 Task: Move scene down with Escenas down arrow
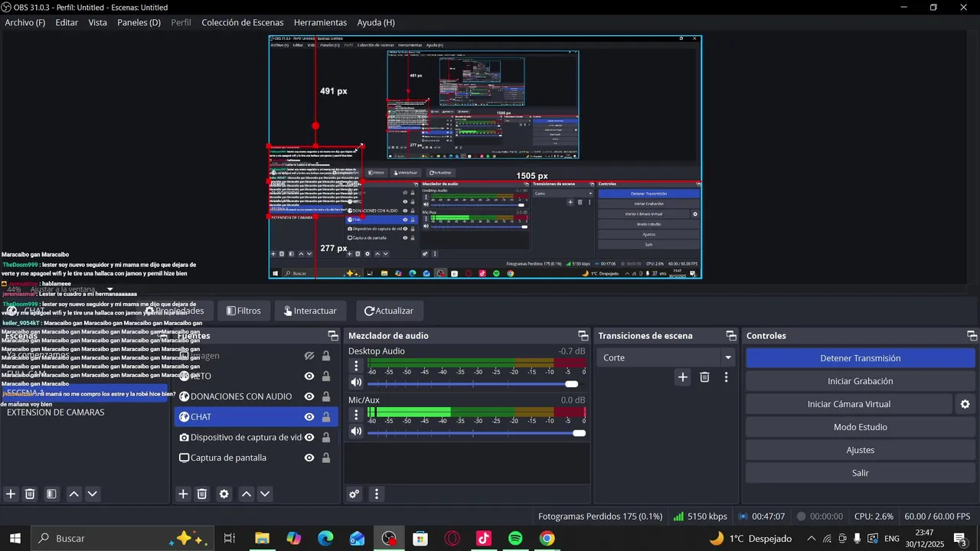(92, 494)
